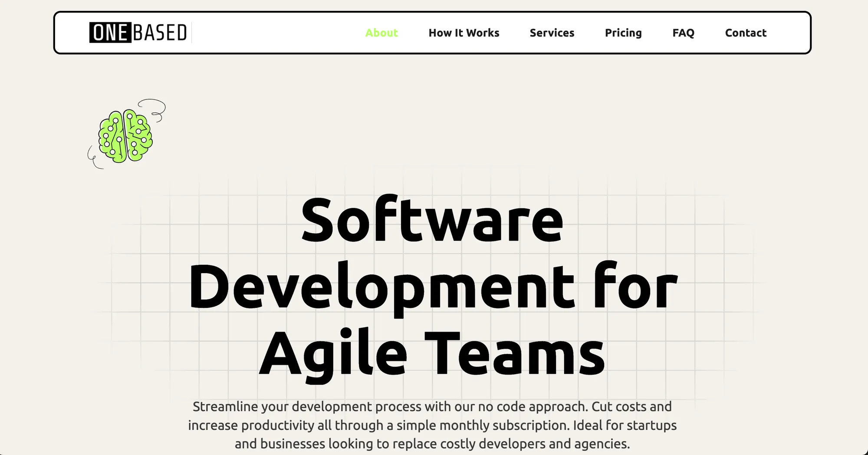Click the FAQ menu entry

coord(683,33)
